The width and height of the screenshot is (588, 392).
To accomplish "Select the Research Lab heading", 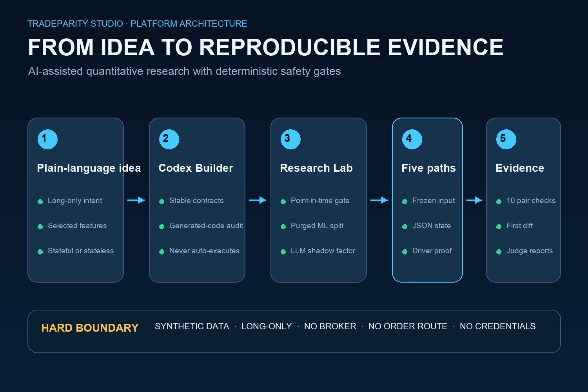I will pyautogui.click(x=316, y=168).
